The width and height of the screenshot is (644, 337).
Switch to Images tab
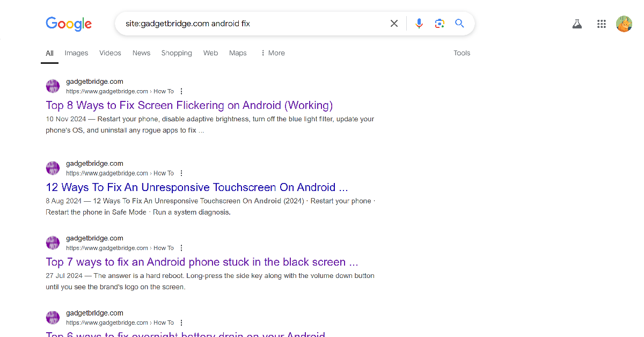pos(76,53)
